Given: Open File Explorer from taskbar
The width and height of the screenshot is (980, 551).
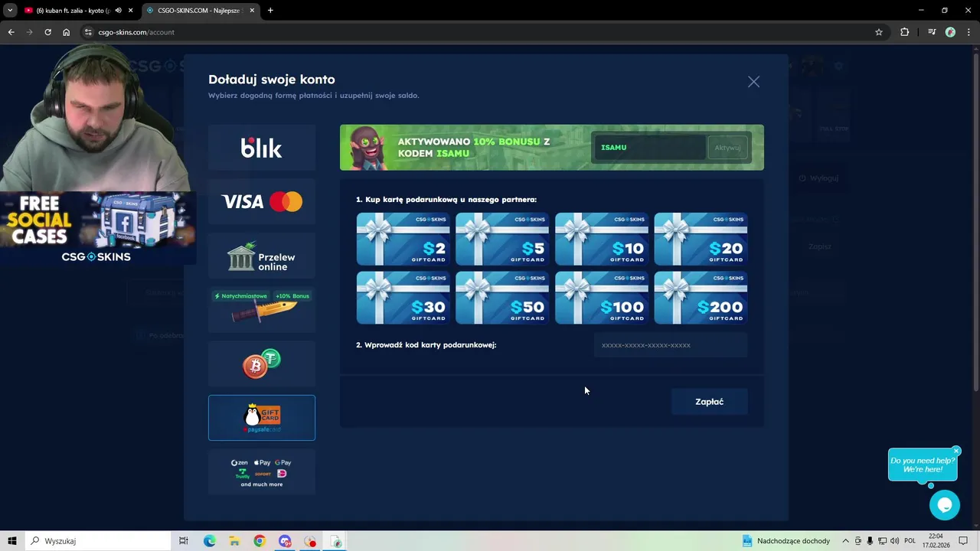Looking at the screenshot, I should [x=234, y=541].
